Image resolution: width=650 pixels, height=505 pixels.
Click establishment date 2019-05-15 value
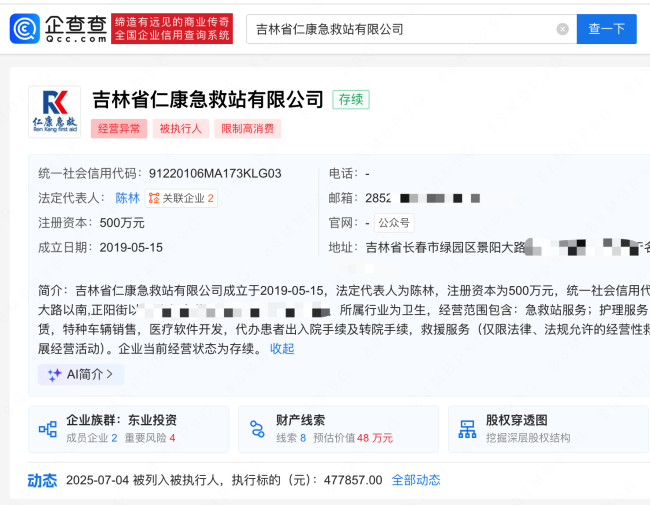click(x=131, y=248)
